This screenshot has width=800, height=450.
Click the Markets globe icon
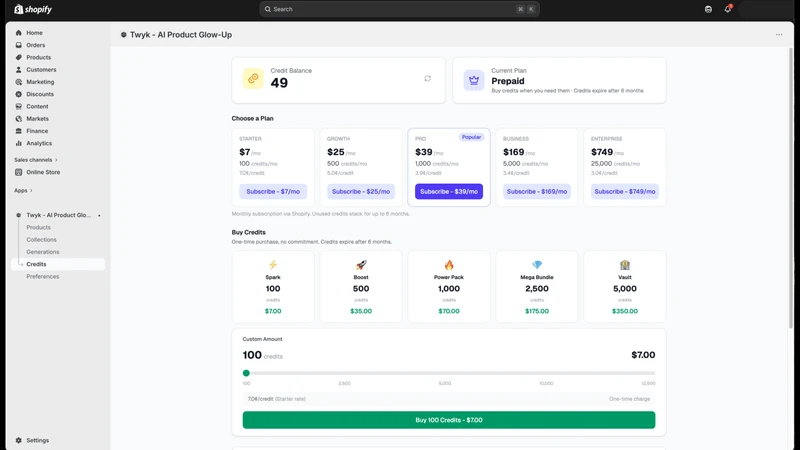point(19,118)
